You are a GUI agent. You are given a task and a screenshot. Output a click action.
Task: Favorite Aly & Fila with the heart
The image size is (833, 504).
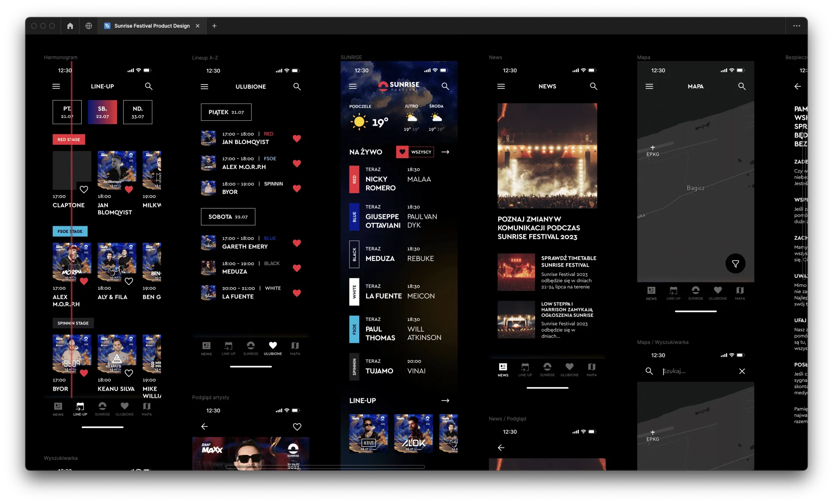pos(129,281)
